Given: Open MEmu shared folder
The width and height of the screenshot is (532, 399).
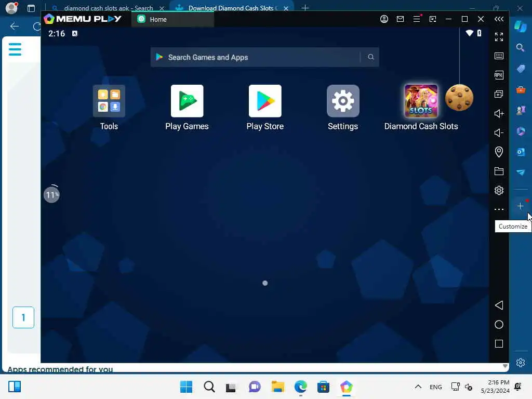Looking at the screenshot, I should [x=499, y=171].
